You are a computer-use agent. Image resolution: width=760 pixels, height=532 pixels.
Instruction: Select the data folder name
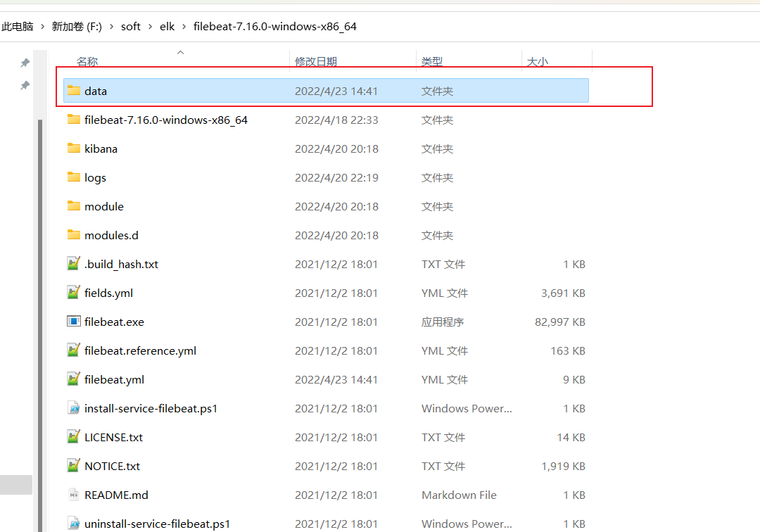96,91
